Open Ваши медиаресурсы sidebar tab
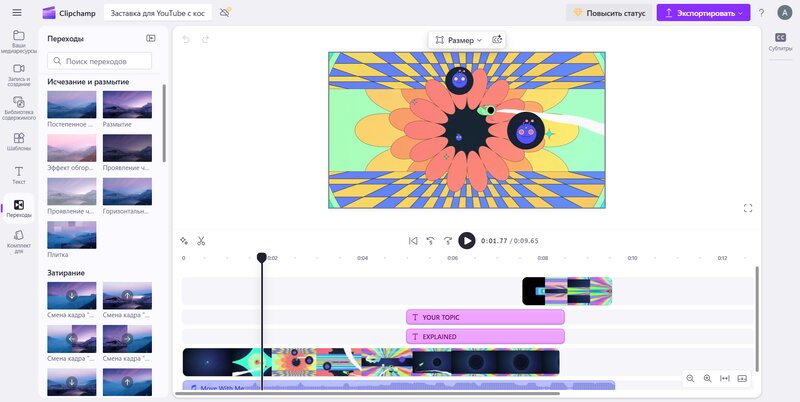Screen dimensions: 800x402 19,42
